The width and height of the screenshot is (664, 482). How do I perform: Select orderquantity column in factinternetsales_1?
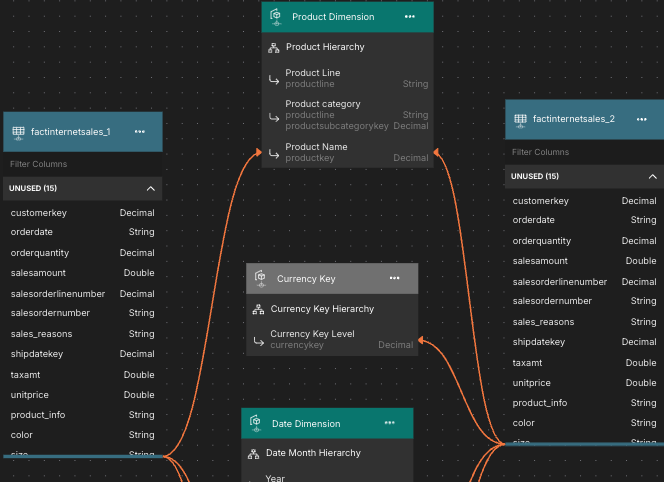[83, 253]
